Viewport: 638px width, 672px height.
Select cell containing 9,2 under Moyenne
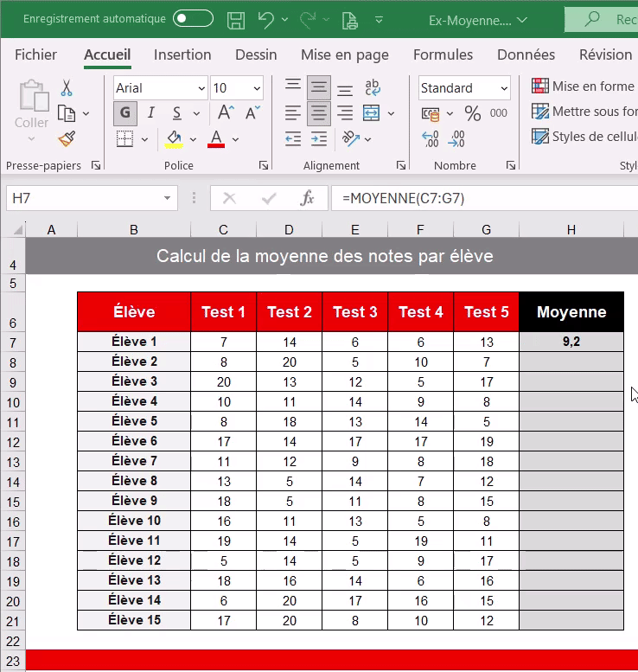click(571, 342)
